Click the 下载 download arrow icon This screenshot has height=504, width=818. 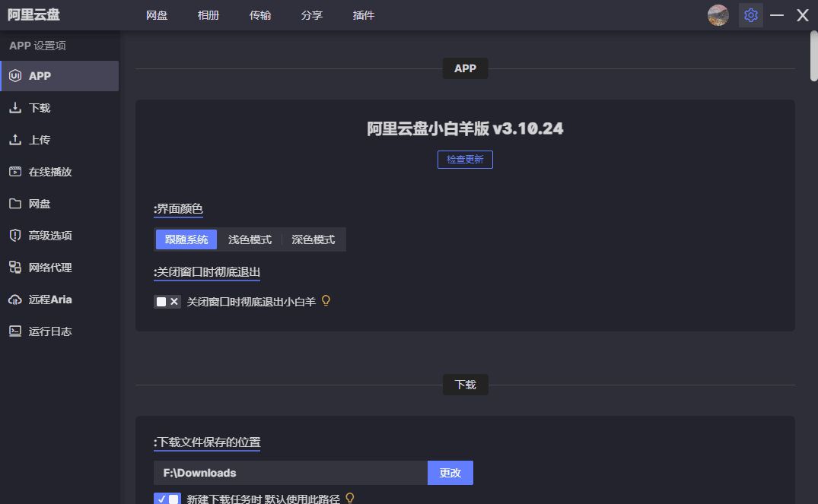click(15, 108)
